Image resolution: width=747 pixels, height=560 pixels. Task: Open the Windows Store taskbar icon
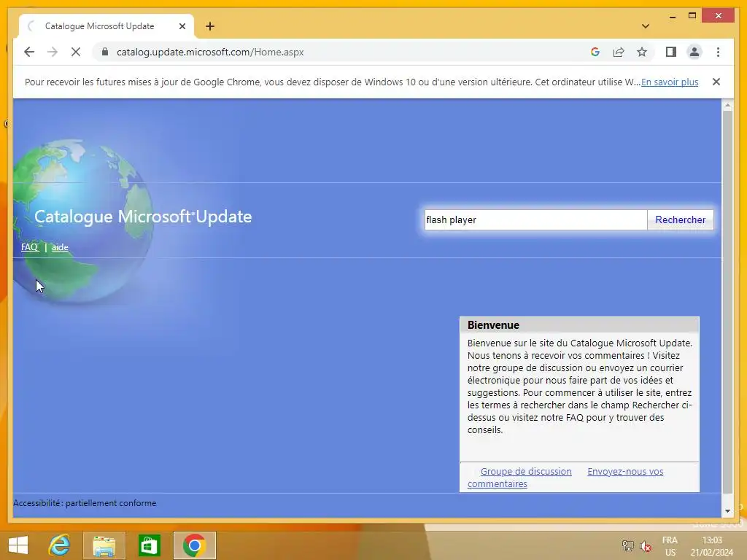(x=149, y=545)
